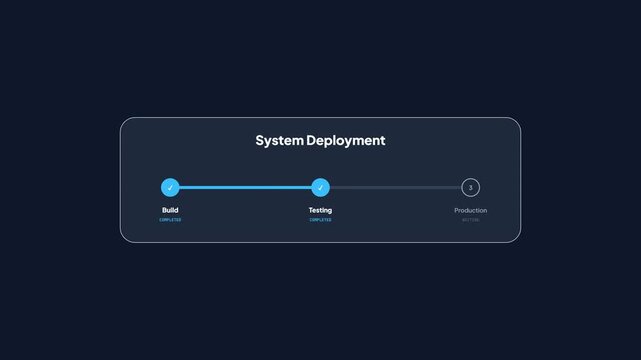This screenshot has width=641, height=360.
Task: Click the "Production" step label
Action: click(471, 210)
